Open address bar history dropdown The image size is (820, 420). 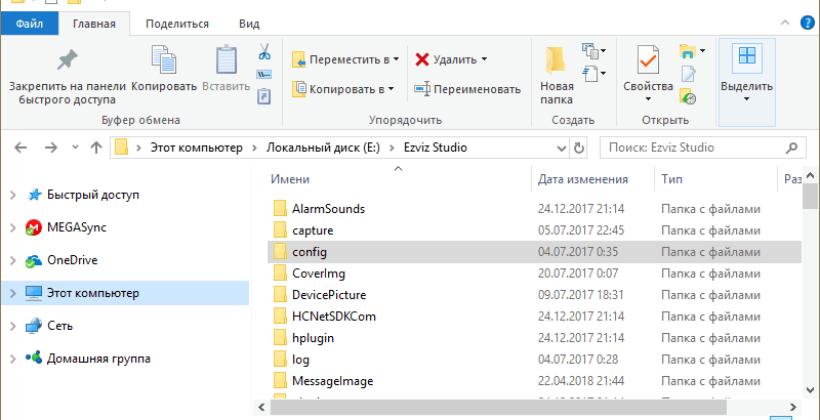(x=562, y=147)
